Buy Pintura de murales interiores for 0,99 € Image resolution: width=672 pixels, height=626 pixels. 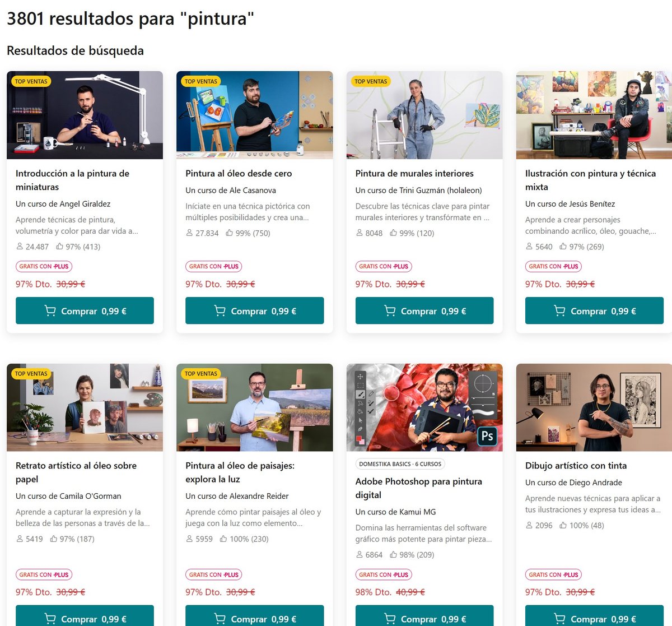click(424, 310)
